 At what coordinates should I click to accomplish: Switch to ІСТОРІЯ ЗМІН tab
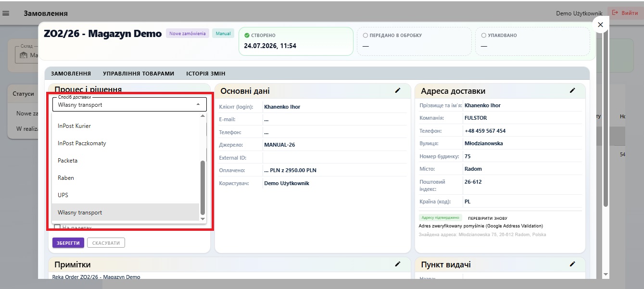click(206, 74)
